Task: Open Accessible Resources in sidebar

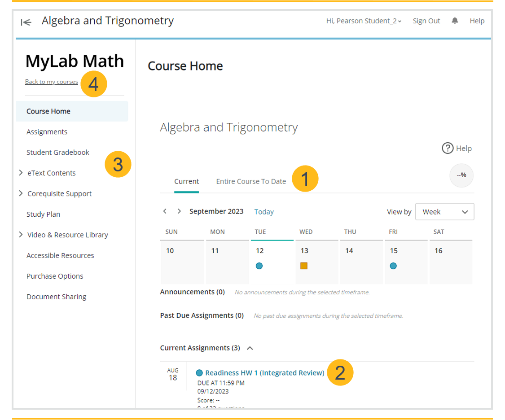Action: (x=60, y=255)
